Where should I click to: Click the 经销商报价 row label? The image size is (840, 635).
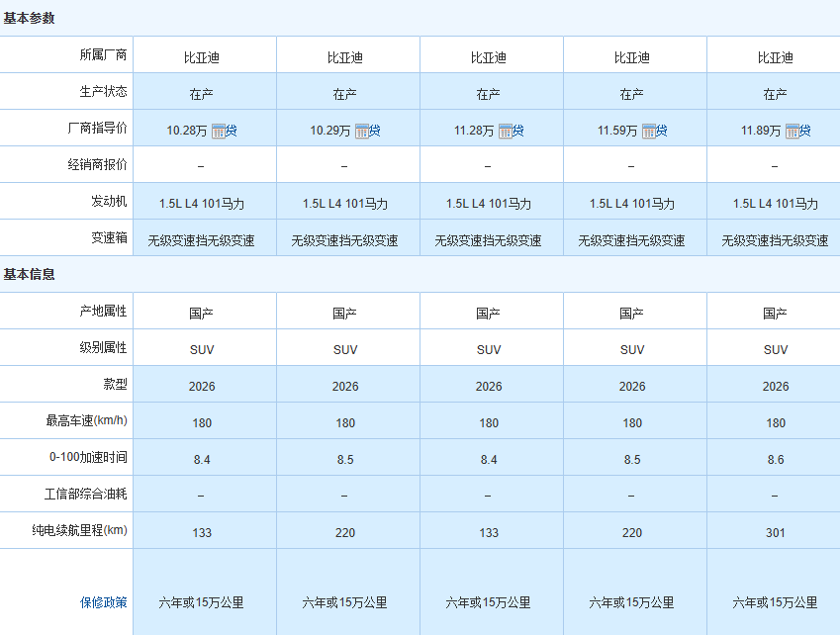pyautogui.click(x=98, y=164)
